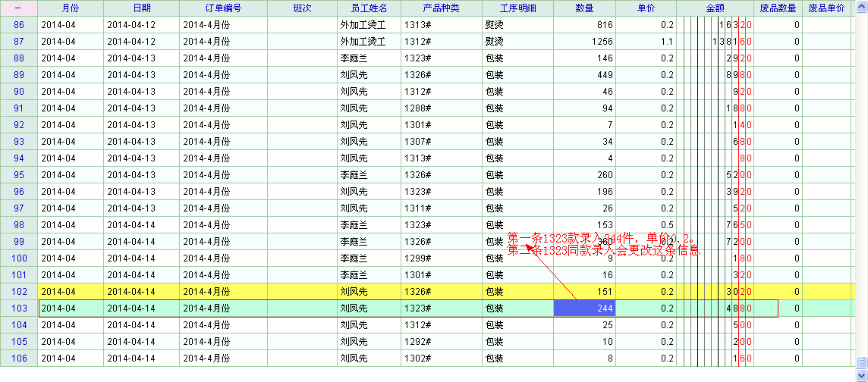Select the 订单编号 column header
Screen dimensions: 868x382
pyautogui.click(x=223, y=8)
